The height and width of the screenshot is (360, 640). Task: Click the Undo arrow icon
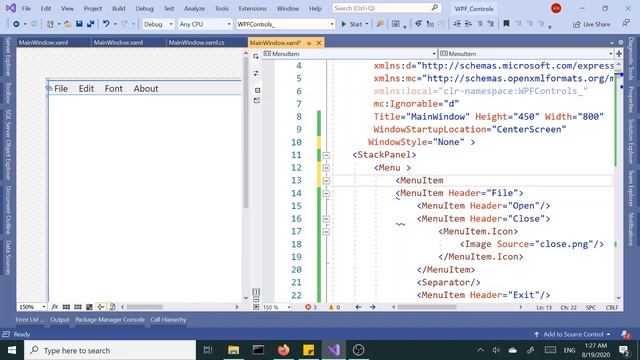[106, 24]
